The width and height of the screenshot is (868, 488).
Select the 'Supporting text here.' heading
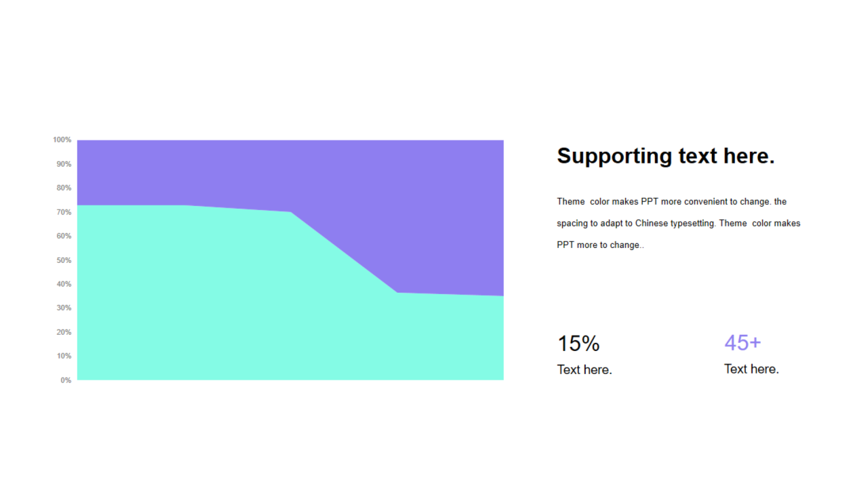[x=665, y=156]
